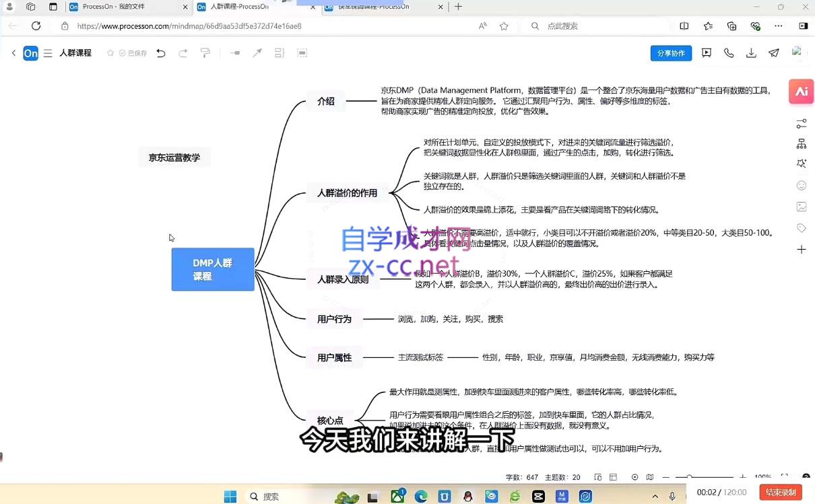Open the structure layout sidebar icon
This screenshot has width=815, height=504.
point(802,144)
